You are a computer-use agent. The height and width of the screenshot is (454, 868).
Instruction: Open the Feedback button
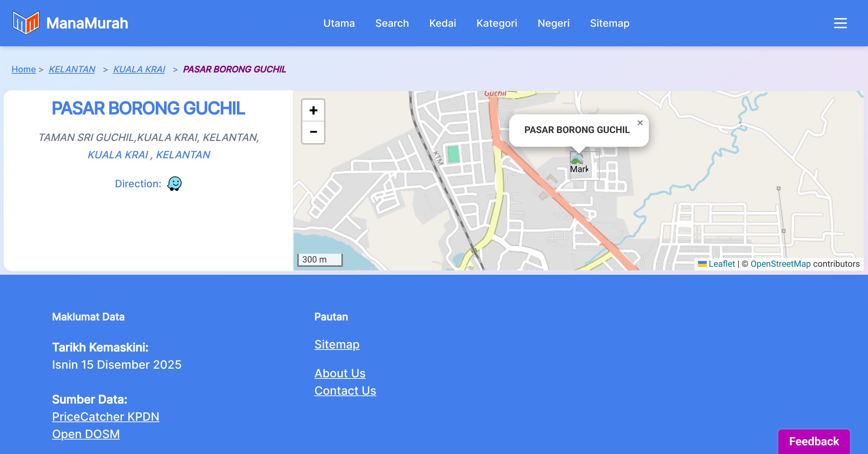814,441
